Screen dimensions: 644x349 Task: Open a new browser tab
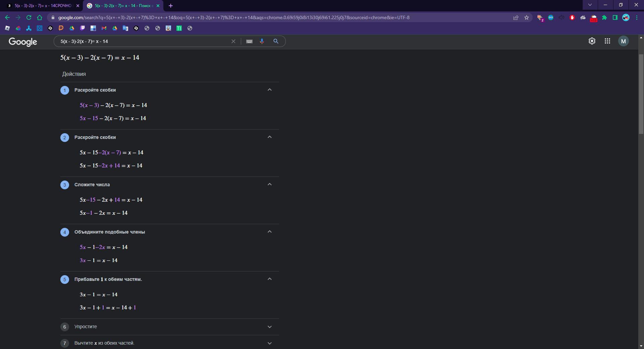[171, 6]
